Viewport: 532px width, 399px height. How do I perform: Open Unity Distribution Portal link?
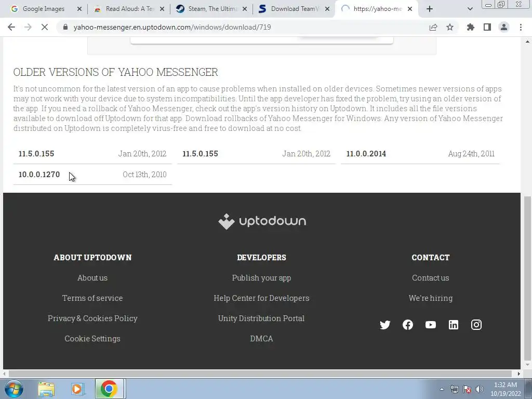(261, 318)
